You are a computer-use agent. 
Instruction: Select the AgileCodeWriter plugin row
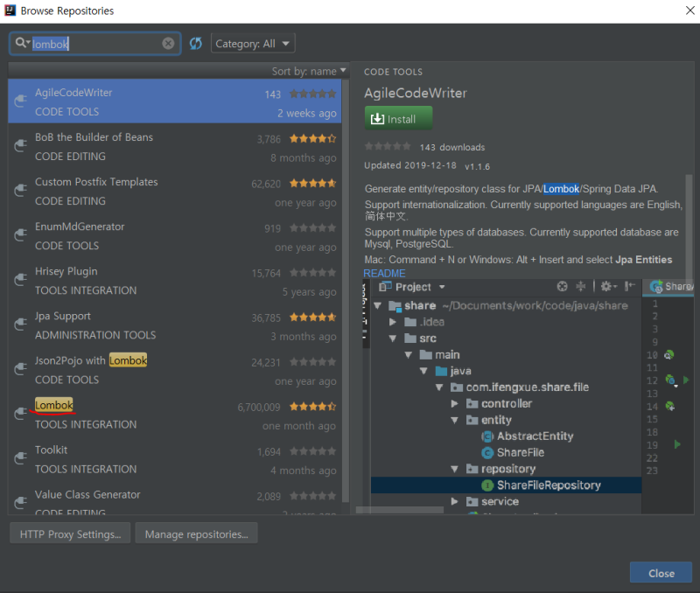pos(175,101)
